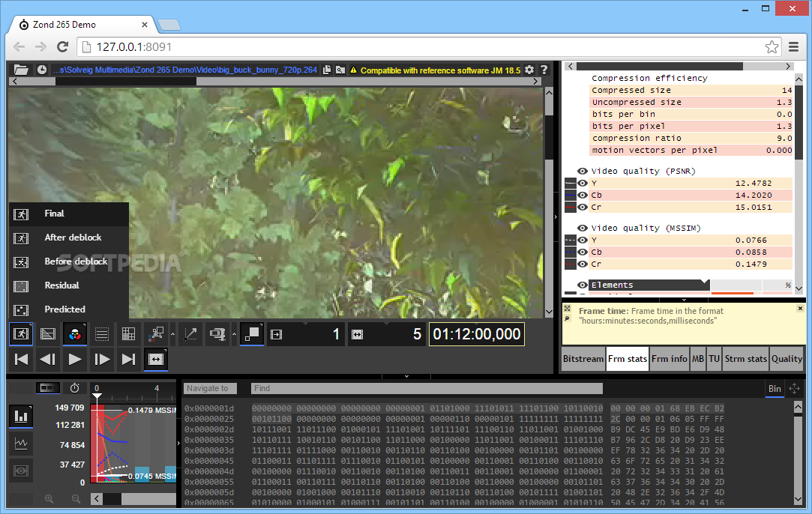
Task: Switch hex view to Bin mode
Action: click(x=775, y=389)
